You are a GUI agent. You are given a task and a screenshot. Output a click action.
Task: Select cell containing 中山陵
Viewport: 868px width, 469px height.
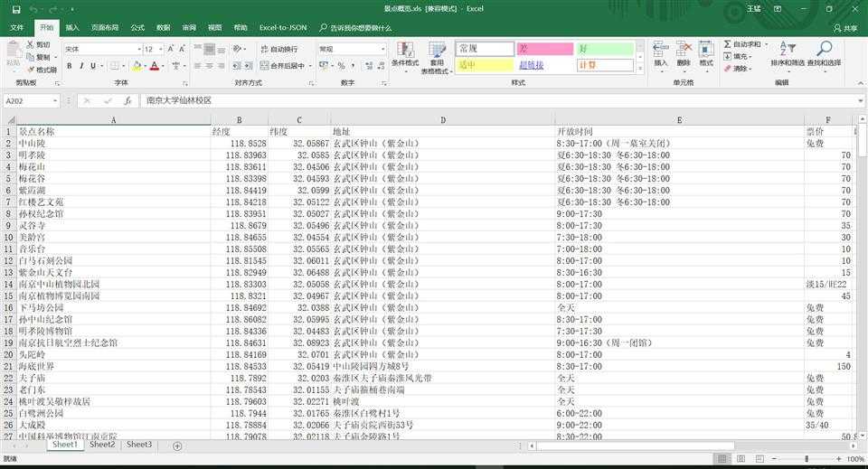tap(114, 144)
